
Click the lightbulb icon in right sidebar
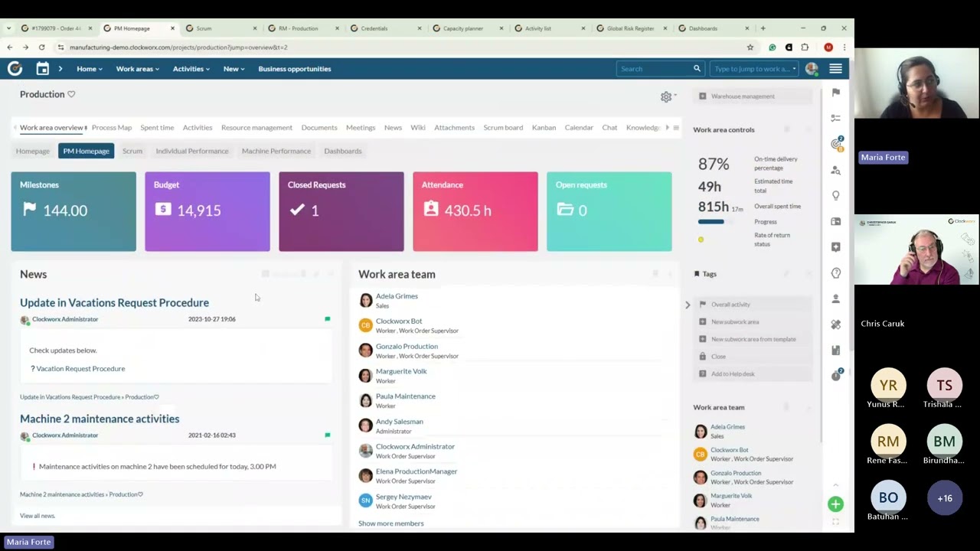point(836,196)
